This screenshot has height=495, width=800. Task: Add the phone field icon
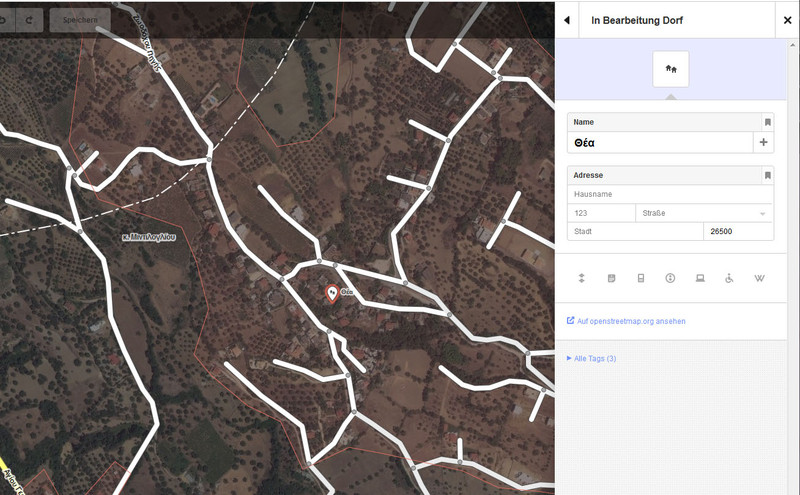coord(641,278)
